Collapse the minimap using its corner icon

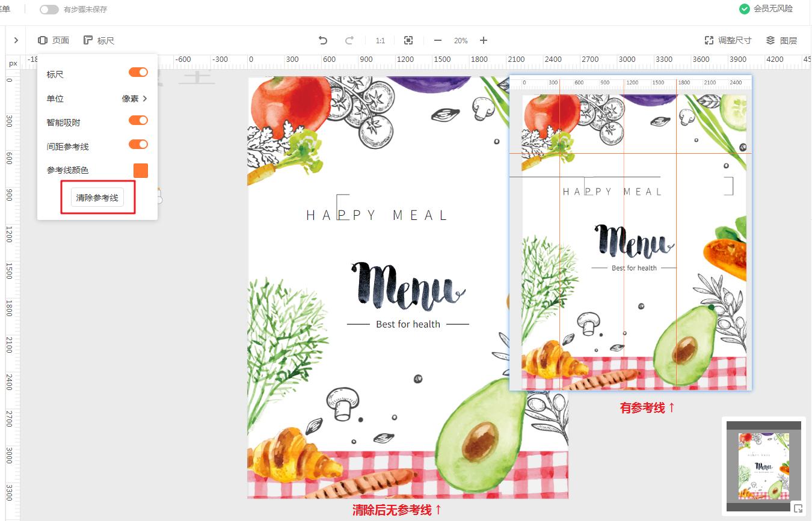pos(798,508)
